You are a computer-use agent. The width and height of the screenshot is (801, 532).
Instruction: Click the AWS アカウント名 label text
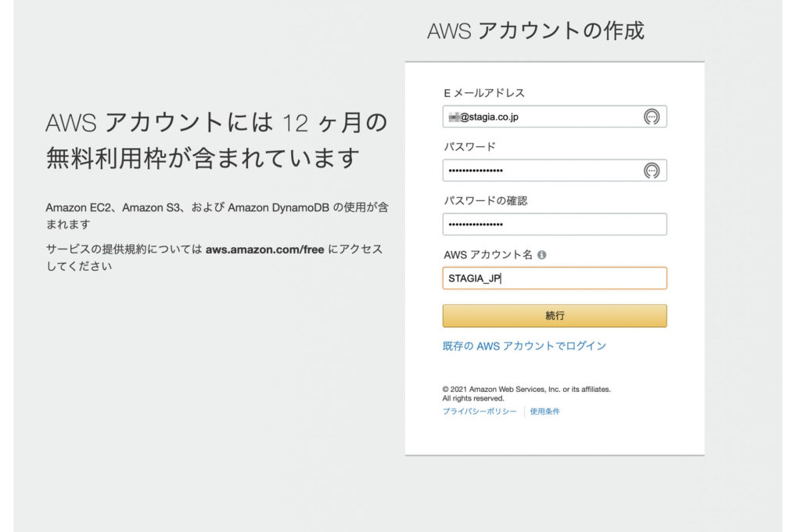488,255
